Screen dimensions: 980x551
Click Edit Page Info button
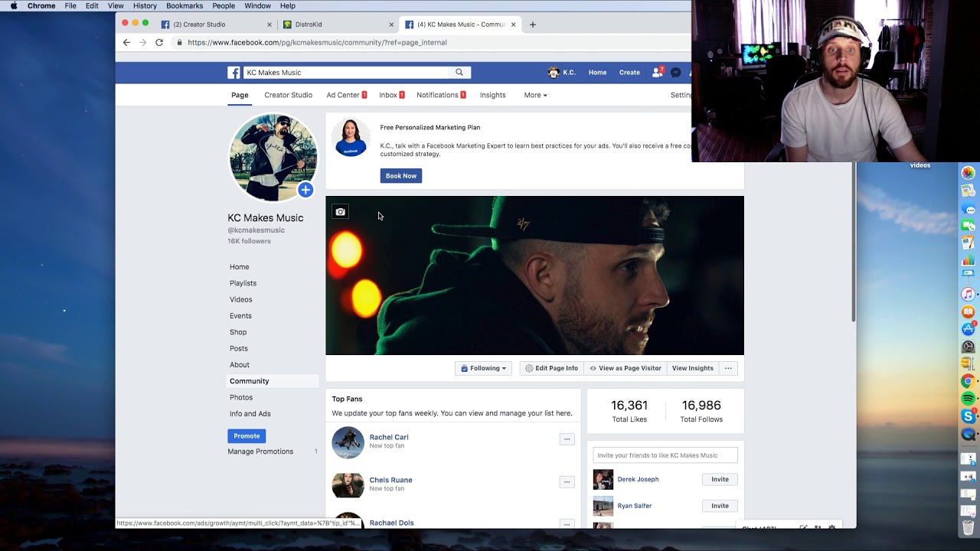551,368
